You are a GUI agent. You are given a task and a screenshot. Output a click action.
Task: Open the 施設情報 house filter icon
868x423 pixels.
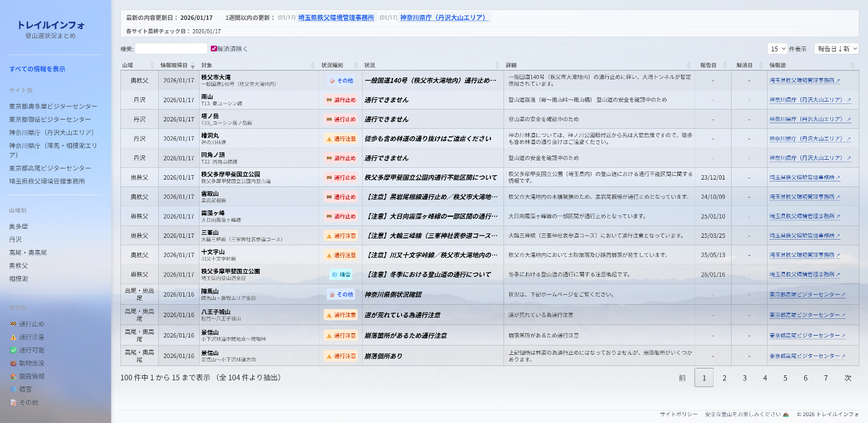coord(12,375)
